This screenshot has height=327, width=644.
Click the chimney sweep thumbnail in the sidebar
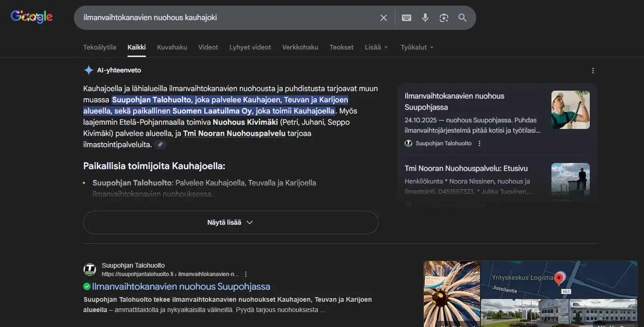570,110
